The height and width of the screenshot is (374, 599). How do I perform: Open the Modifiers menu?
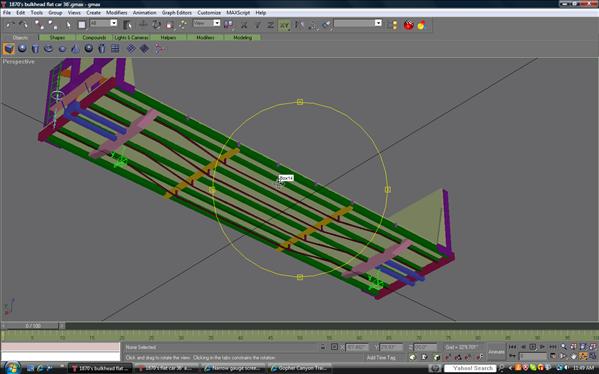(117, 13)
